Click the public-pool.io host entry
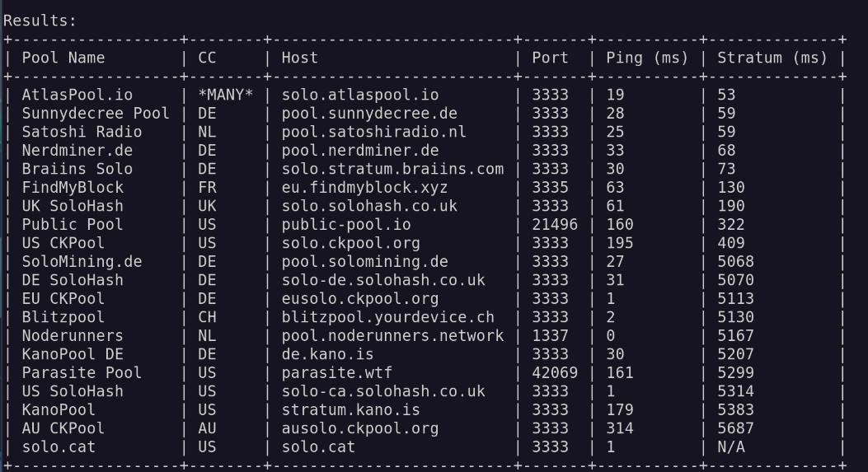The width and height of the screenshot is (868, 472). (x=348, y=224)
